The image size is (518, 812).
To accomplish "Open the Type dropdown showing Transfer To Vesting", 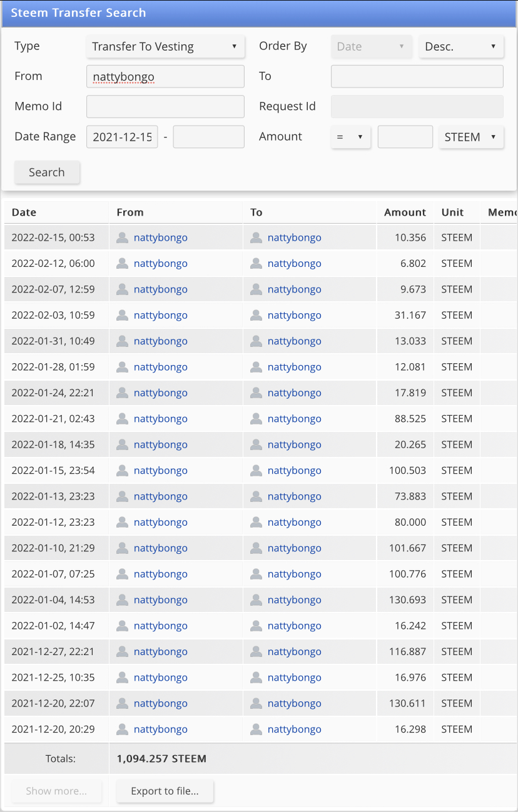I will (x=165, y=46).
